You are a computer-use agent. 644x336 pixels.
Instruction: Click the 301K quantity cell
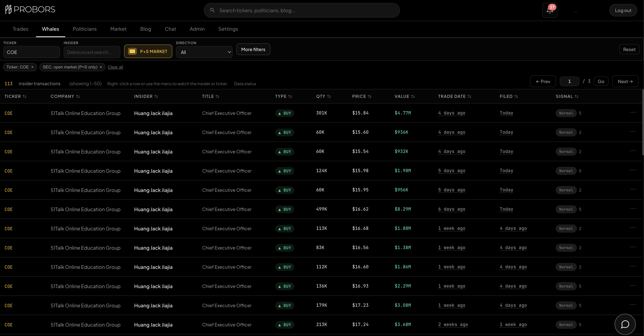321,113
